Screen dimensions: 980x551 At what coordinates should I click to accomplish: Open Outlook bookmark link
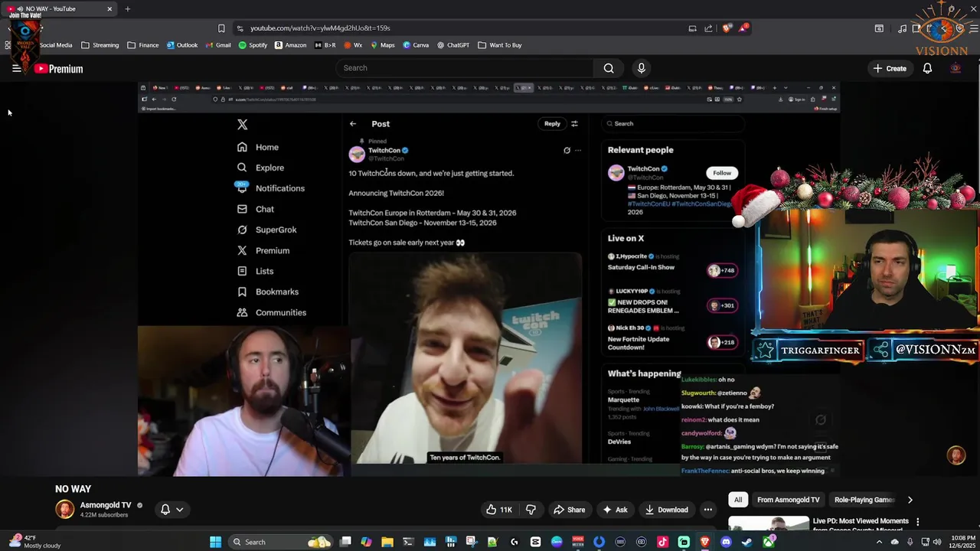tap(182, 45)
